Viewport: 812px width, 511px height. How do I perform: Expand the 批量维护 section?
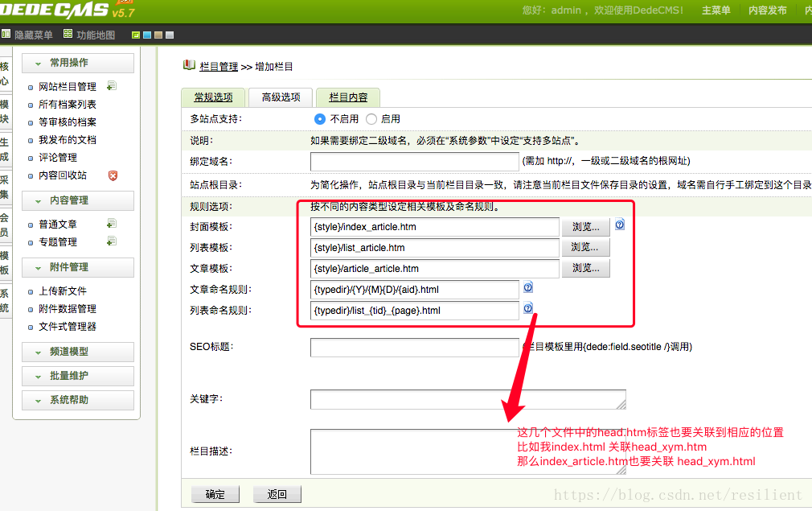click(77, 376)
